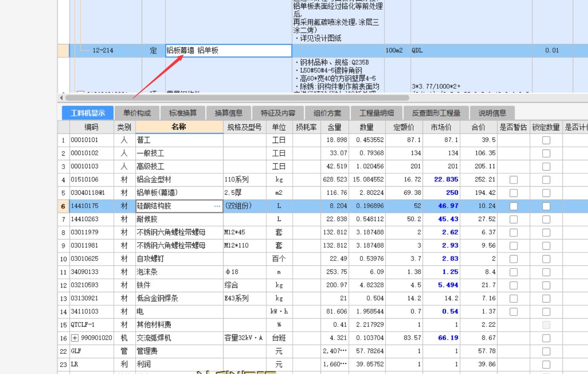588x374 pixels.
Task: Click the 含量 column header
Action: click(x=334, y=127)
